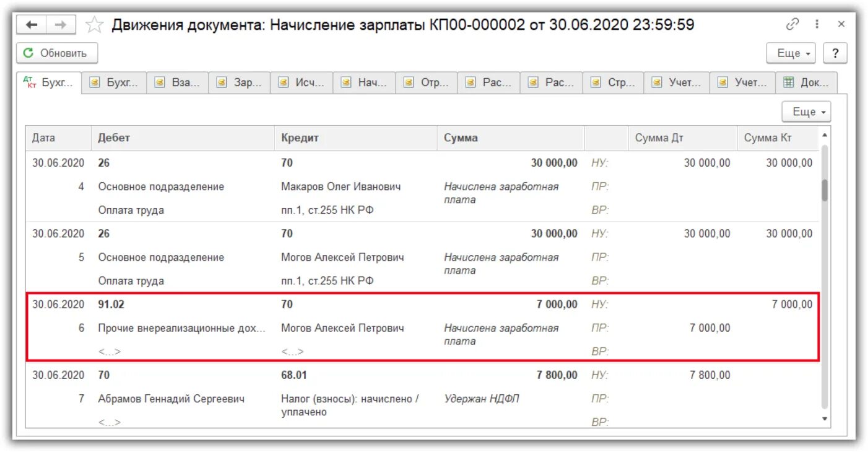The height and width of the screenshot is (452, 868).
Task: Select Абрамов Геннадий Сергеевич cell
Action: pyautogui.click(x=171, y=399)
